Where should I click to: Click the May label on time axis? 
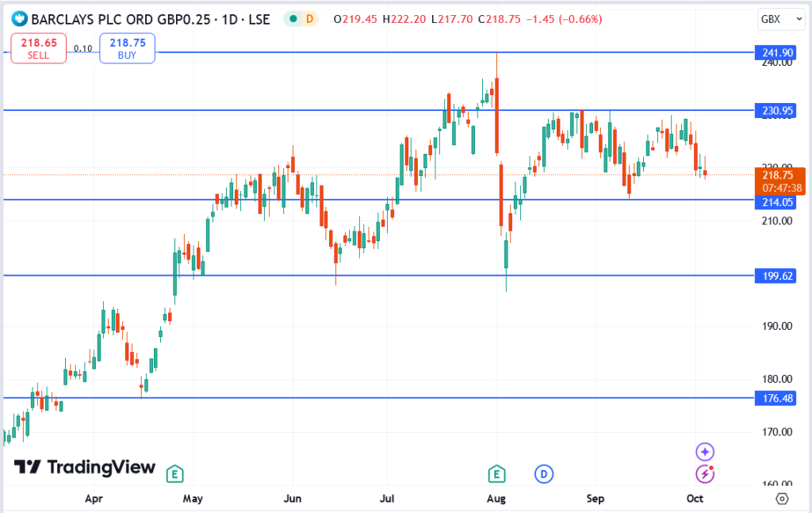click(193, 499)
